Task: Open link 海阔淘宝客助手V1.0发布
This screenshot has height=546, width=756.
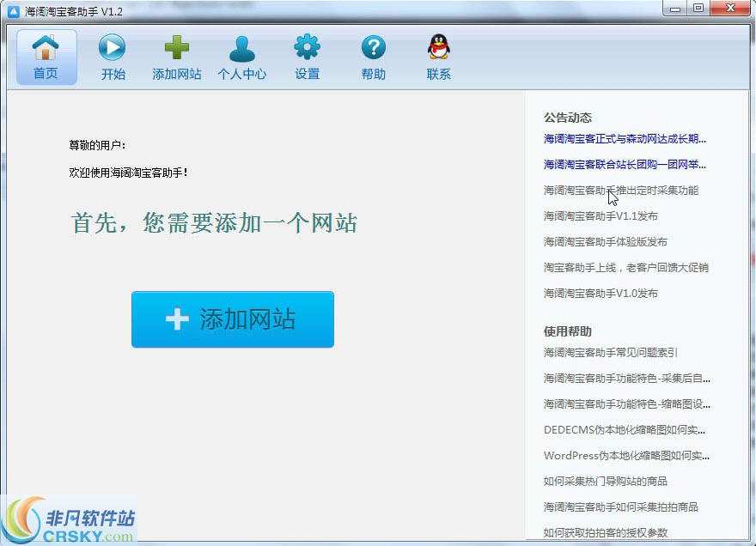Action: [601, 293]
